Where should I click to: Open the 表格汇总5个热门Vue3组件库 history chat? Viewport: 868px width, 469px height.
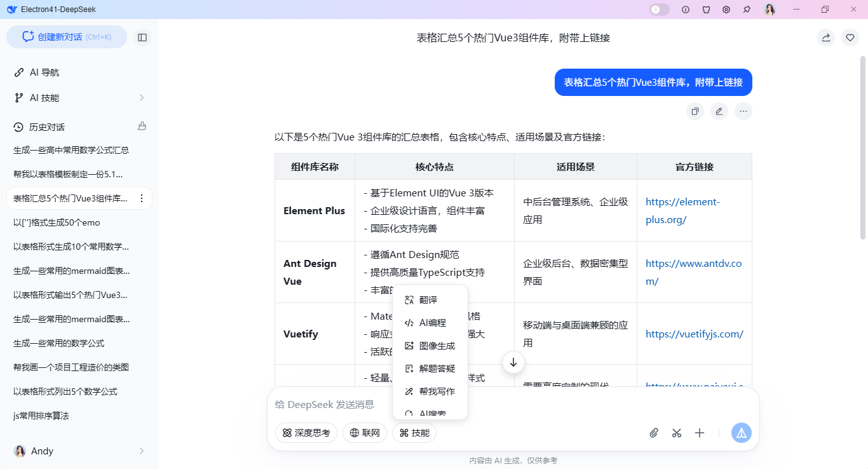[x=70, y=198]
